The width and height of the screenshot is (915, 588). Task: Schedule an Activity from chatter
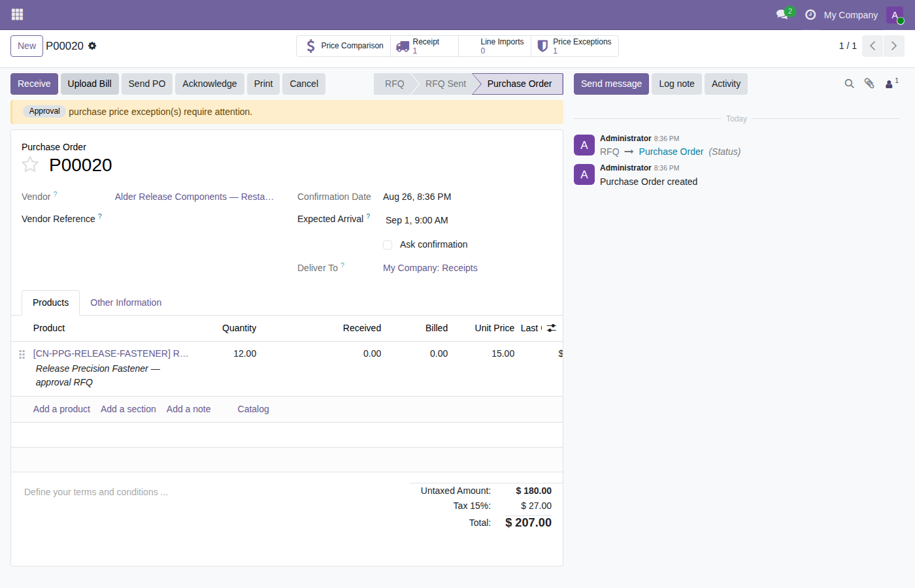[726, 84]
